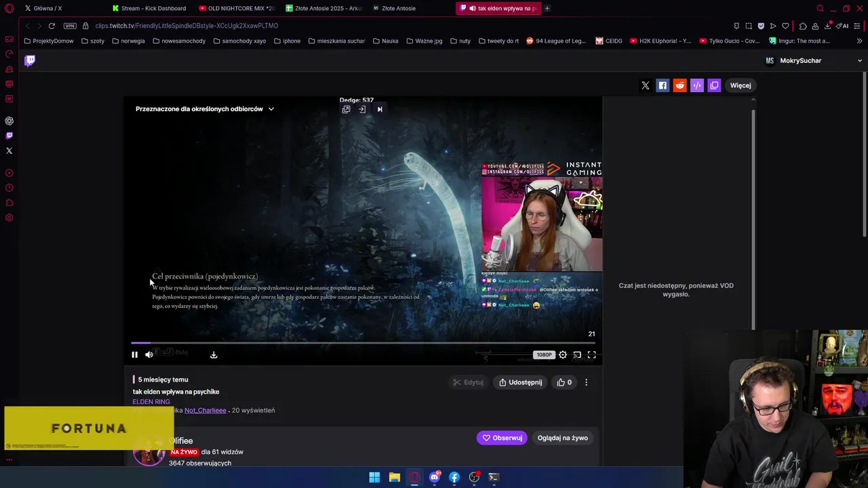Screen dimensions: 868x488
Task: Toggle the VPN badge in the address bar
Action: coord(70,26)
